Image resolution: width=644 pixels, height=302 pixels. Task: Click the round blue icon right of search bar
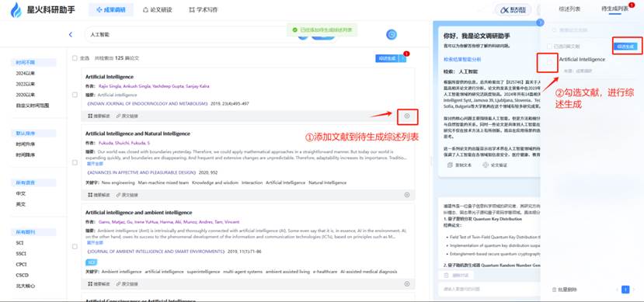(x=392, y=34)
